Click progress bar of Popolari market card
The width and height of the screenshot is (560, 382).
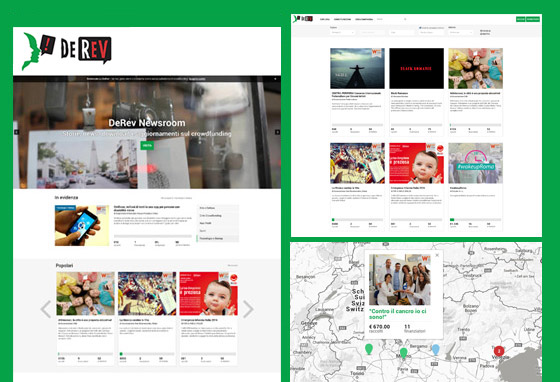click(147, 354)
